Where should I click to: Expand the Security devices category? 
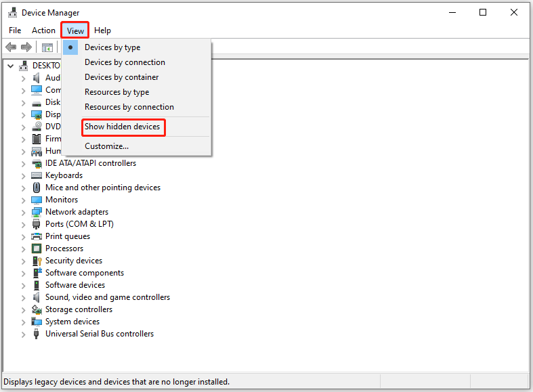tap(23, 261)
